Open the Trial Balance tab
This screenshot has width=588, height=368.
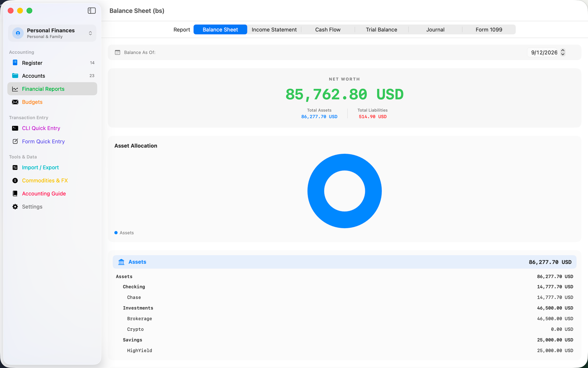click(381, 29)
